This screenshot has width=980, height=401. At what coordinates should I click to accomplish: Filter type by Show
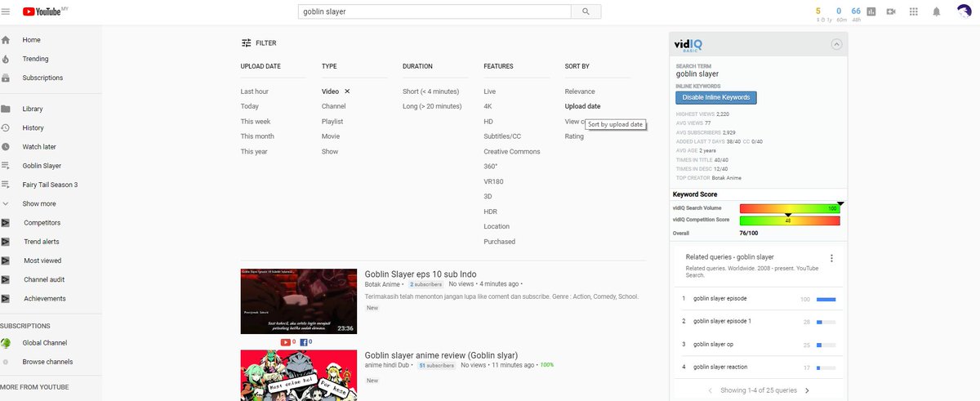(330, 152)
